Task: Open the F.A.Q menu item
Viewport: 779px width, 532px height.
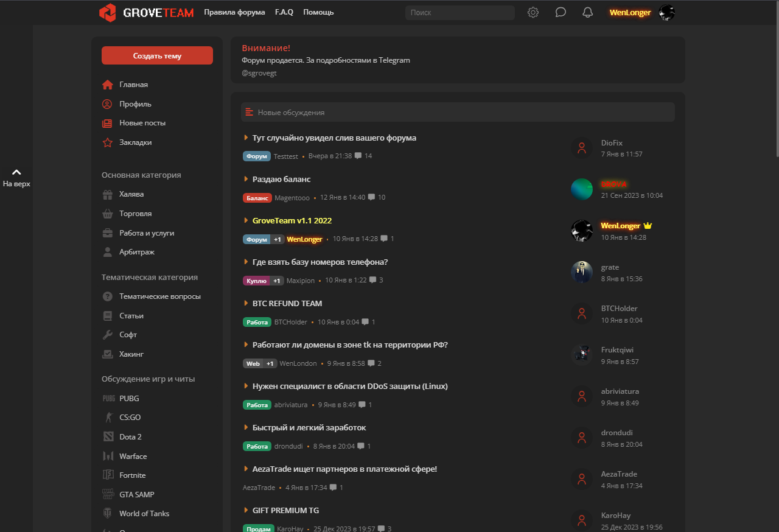Action: pyautogui.click(x=284, y=12)
